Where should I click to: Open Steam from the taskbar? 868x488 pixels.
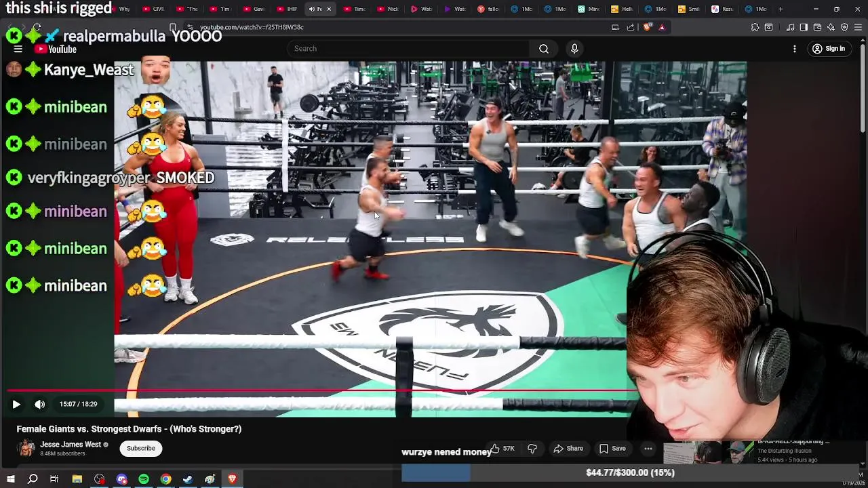pos(188,479)
